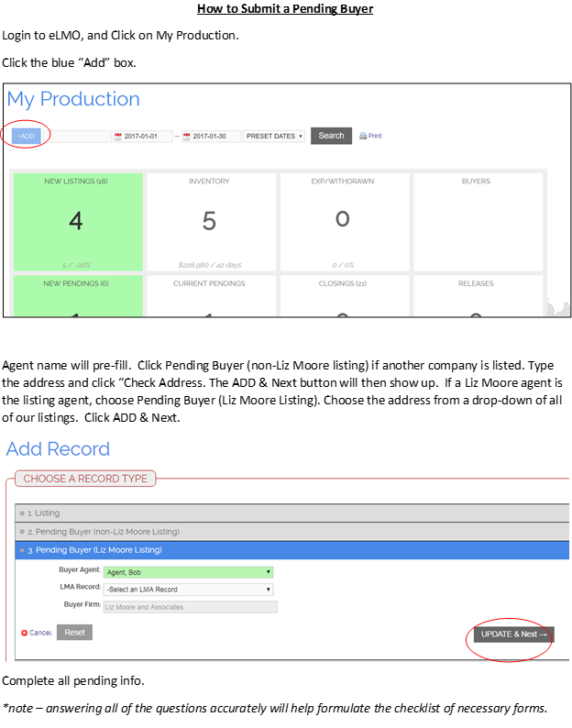Open the LMA Record dropdown
The height and width of the screenshot is (728, 572).
coord(188,590)
